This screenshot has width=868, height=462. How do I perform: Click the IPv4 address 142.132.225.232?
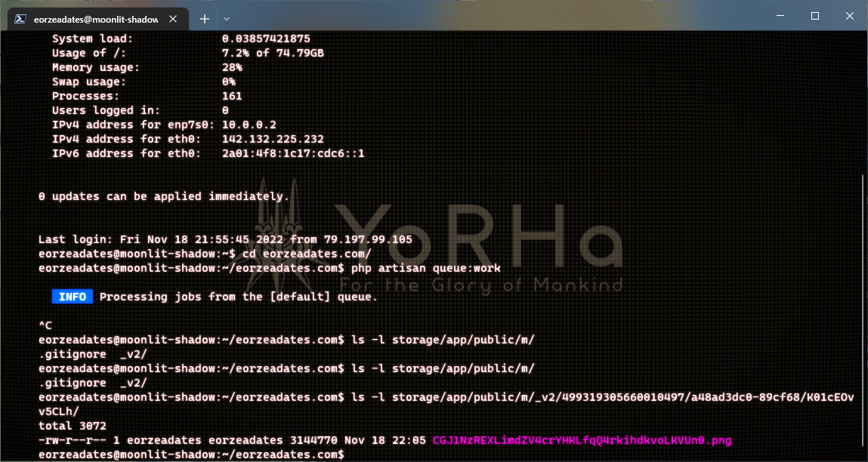pos(275,139)
